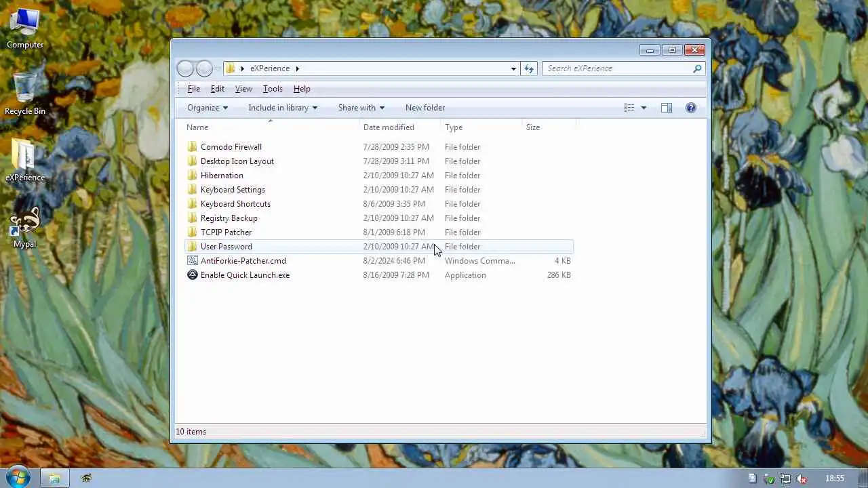The width and height of the screenshot is (868, 488).
Task: Select the eXPerience folder on desktop
Action: tap(25, 160)
